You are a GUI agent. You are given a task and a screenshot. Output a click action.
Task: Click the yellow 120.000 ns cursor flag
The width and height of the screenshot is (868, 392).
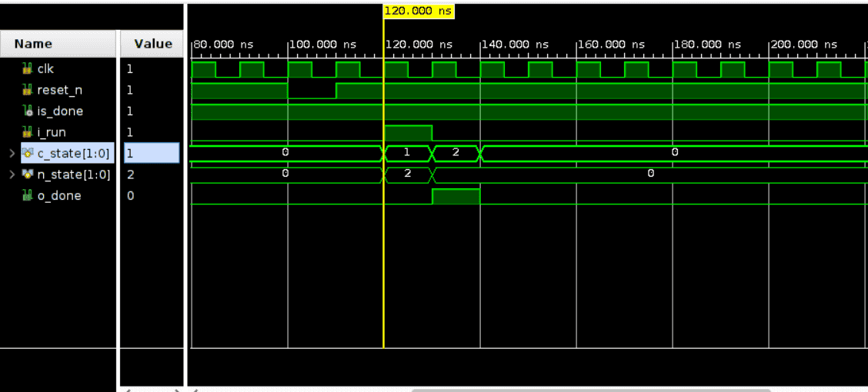tap(419, 11)
